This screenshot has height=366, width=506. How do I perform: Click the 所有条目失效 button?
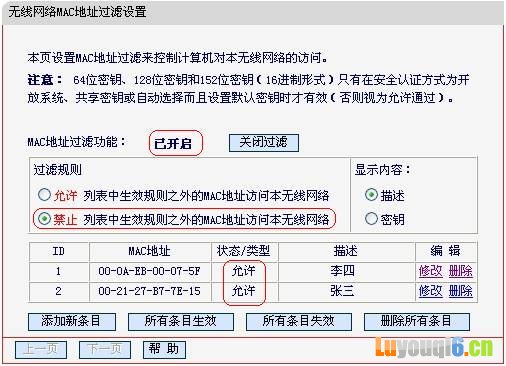pos(299,321)
